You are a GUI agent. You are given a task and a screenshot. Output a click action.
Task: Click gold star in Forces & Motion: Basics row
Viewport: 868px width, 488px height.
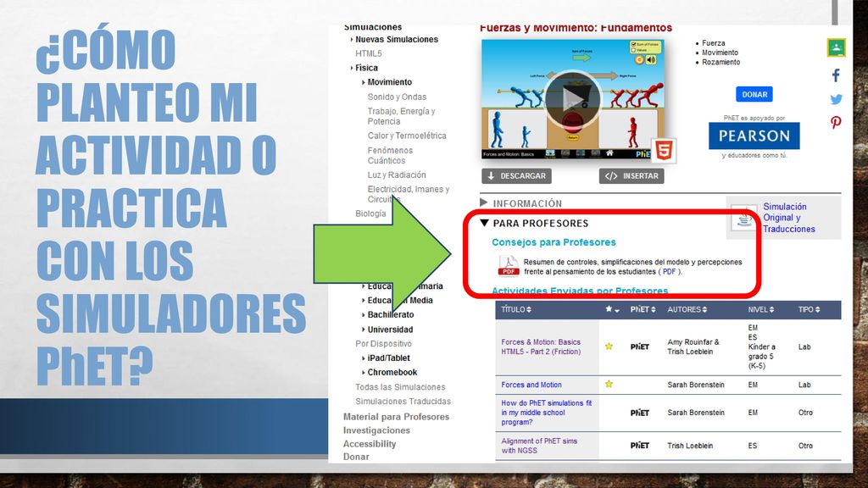click(x=609, y=347)
